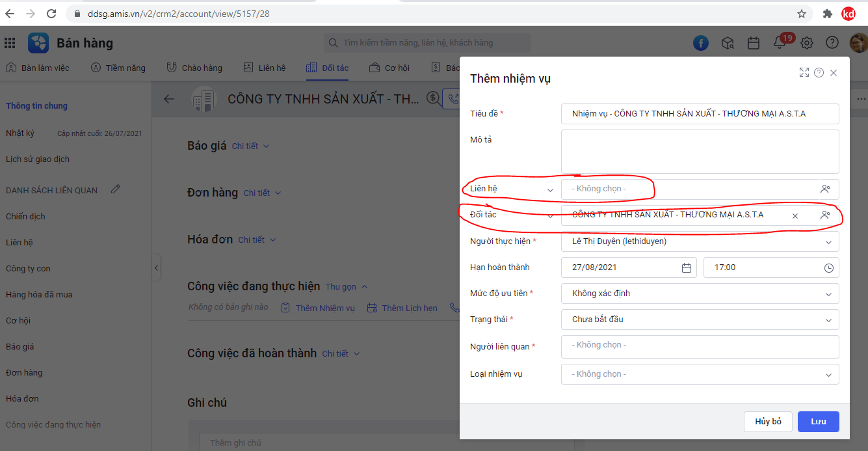
Task: Switch to Chào hàng tab
Action: (x=194, y=68)
